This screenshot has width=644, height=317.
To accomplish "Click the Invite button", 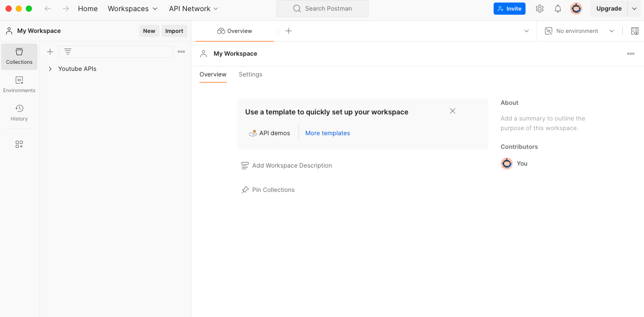I will 509,9.
